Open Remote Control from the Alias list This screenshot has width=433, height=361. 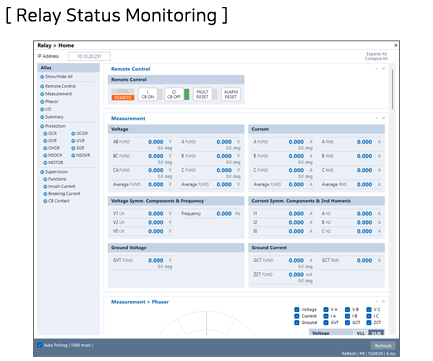(x=60, y=86)
